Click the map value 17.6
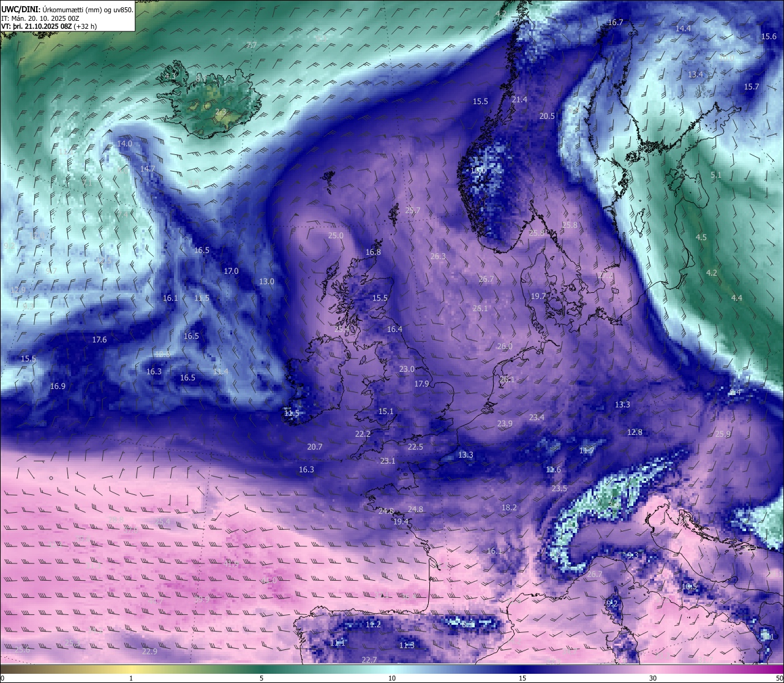 point(99,340)
